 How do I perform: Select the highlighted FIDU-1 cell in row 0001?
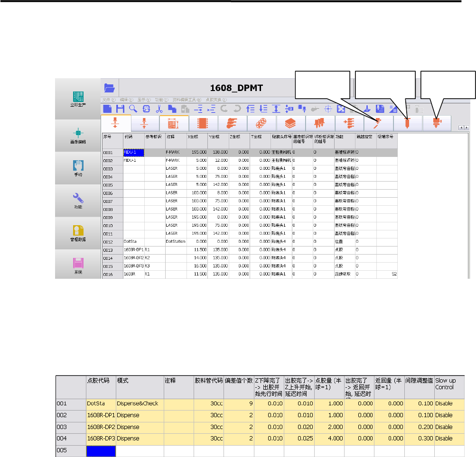133,152
